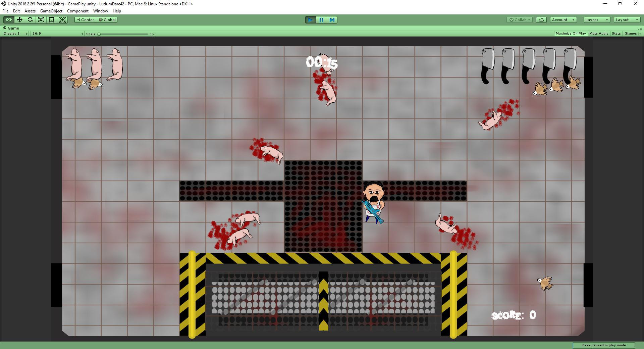The image size is (644, 349).
Task: Toggle the Stats overlay
Action: click(x=616, y=34)
